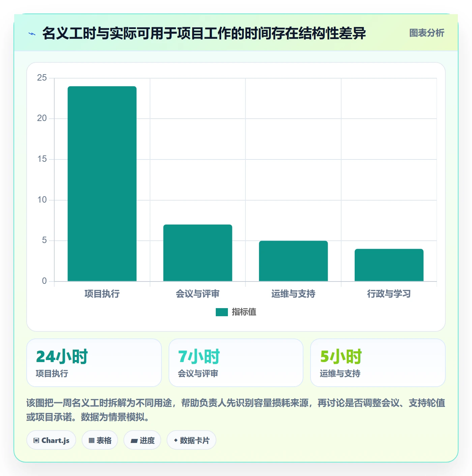Open the 24小时 项目执行 data card

coord(94,363)
